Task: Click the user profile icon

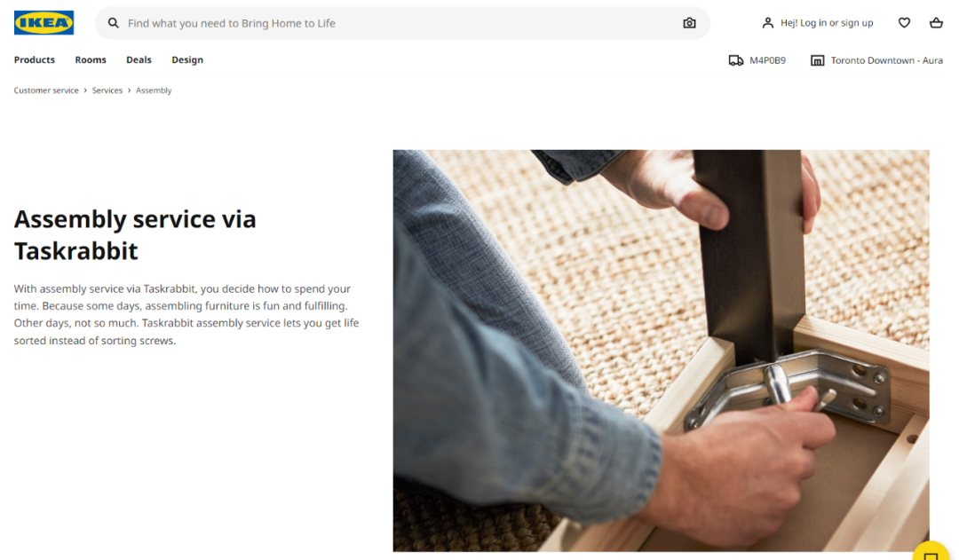Action: [x=767, y=23]
